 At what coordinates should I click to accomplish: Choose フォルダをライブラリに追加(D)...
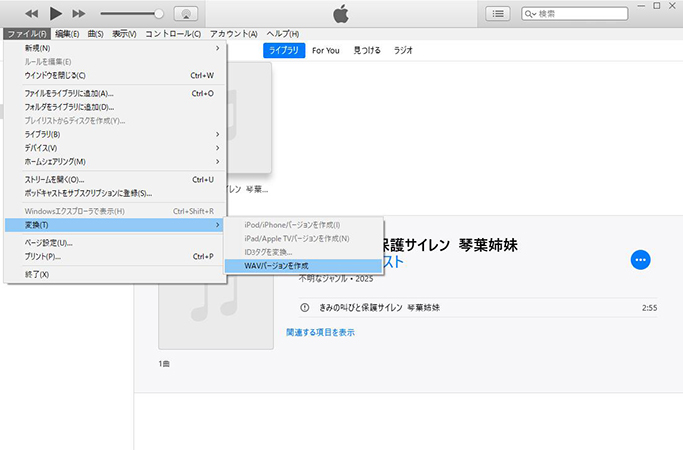(x=115, y=107)
